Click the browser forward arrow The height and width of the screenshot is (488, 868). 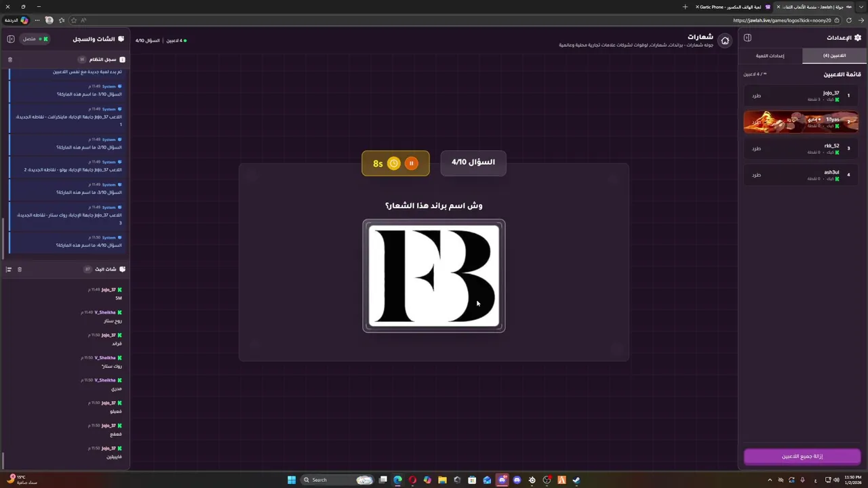coord(861,20)
